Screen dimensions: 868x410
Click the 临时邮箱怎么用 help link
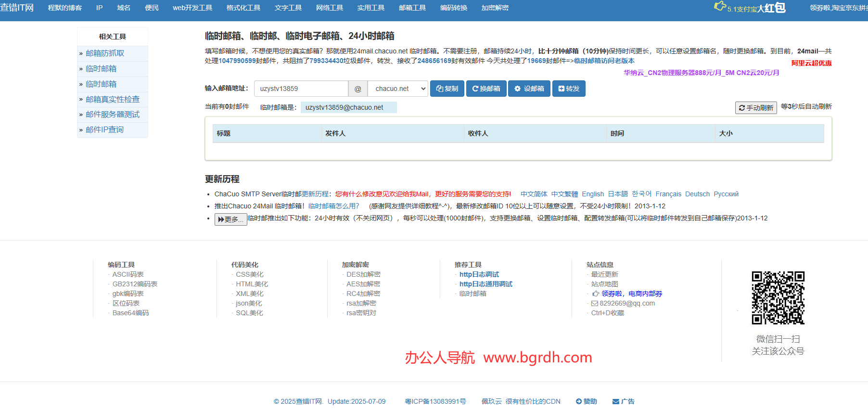333,206
